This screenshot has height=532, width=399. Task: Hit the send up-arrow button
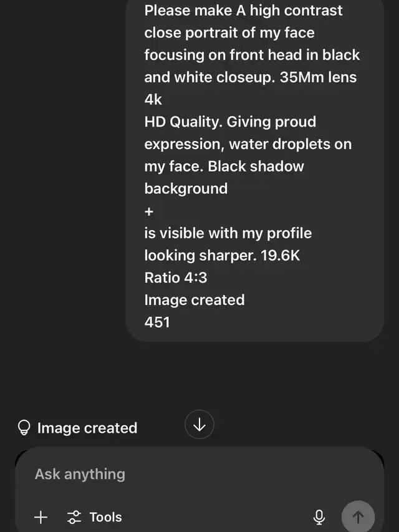click(x=358, y=517)
